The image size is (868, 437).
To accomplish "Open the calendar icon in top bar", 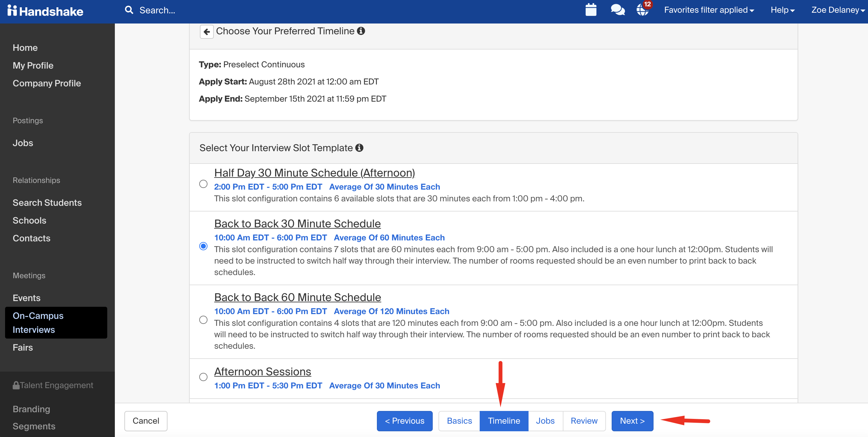I will [591, 10].
